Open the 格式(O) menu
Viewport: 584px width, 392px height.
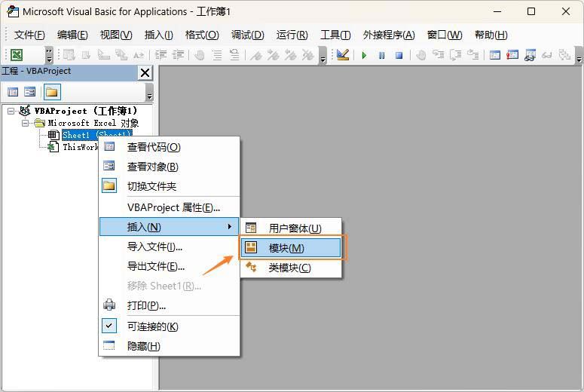202,35
